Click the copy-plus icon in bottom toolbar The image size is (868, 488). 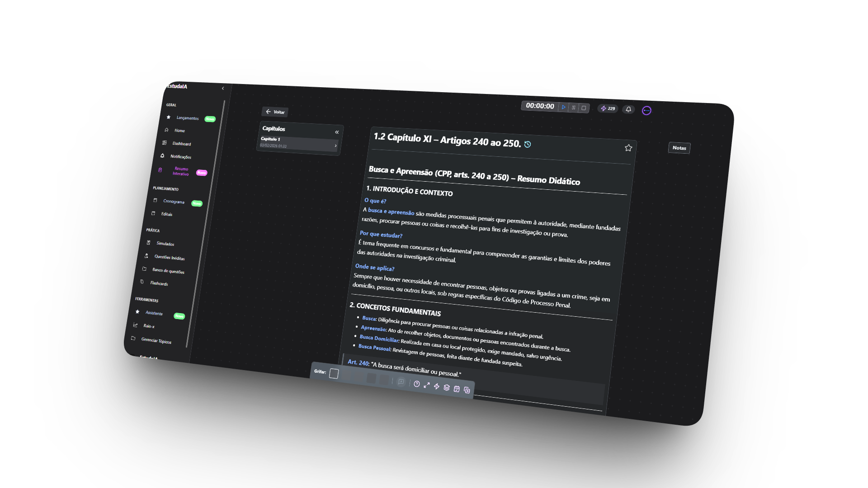tap(467, 390)
